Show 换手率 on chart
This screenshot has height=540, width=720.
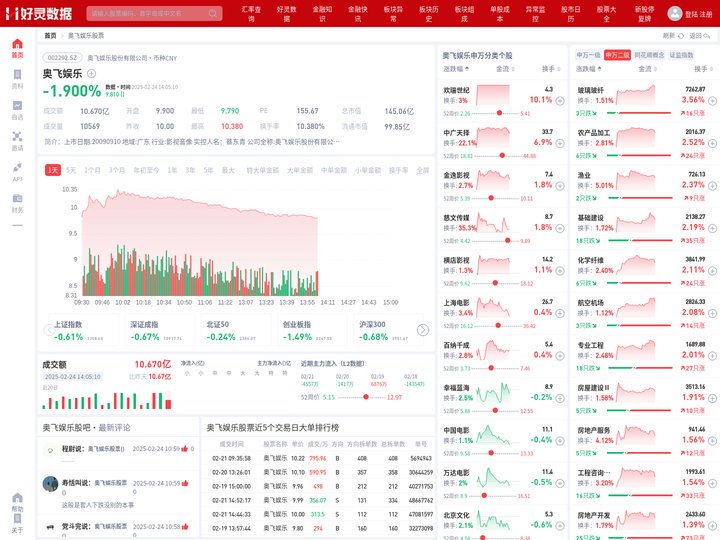tap(398, 170)
